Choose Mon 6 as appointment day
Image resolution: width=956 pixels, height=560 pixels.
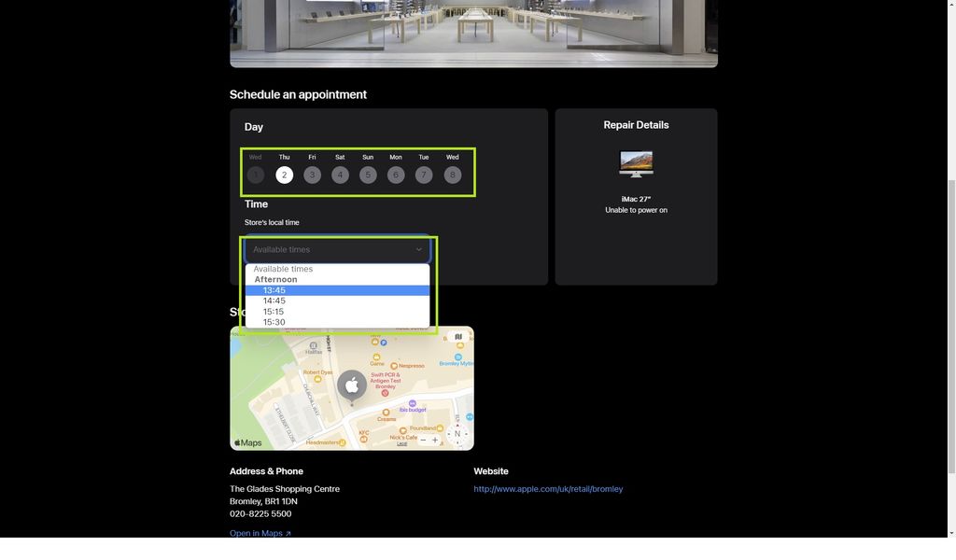[x=396, y=175]
